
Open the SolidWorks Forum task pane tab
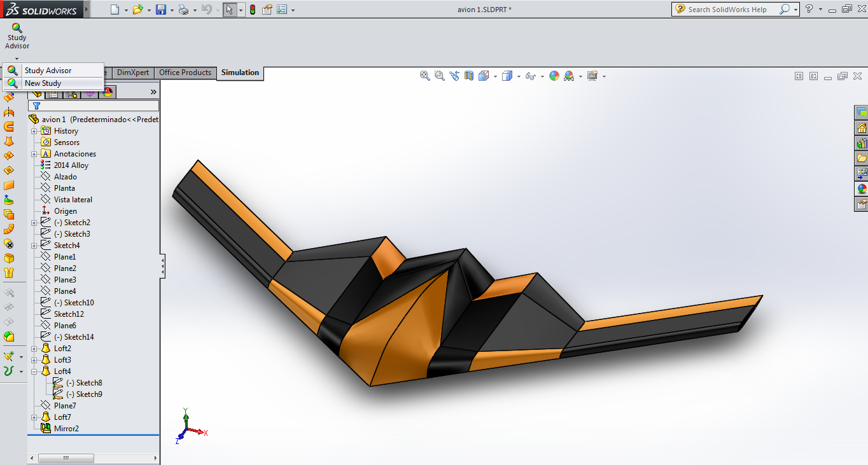tap(862, 113)
